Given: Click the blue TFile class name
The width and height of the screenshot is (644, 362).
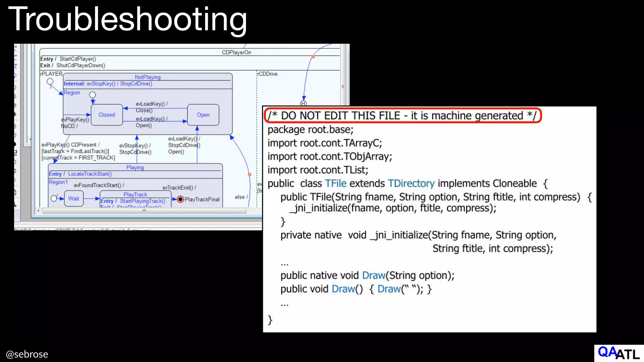Looking at the screenshot, I should (336, 183).
